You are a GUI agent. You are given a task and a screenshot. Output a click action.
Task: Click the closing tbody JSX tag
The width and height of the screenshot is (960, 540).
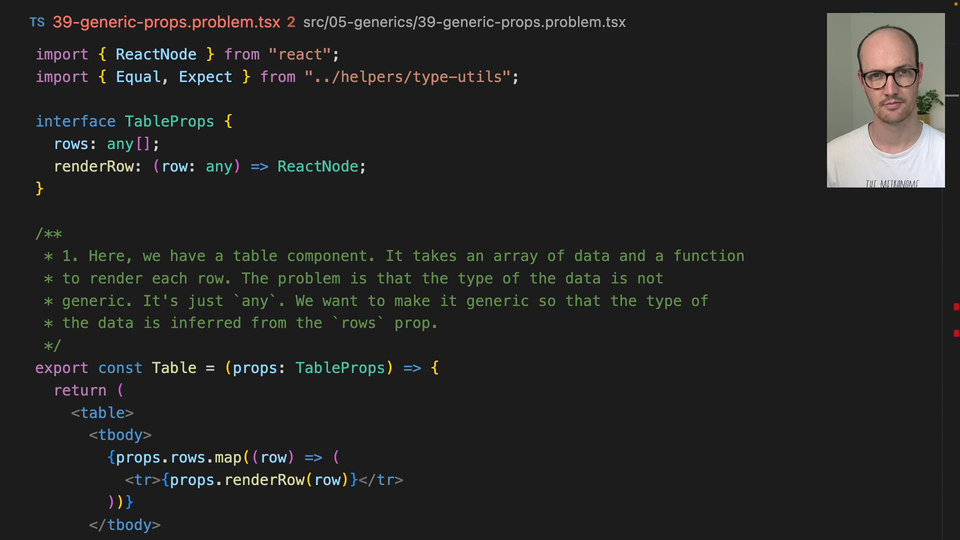click(124, 525)
